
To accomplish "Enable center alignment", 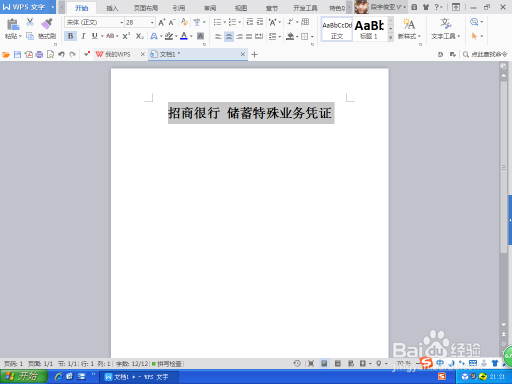I will [x=229, y=36].
